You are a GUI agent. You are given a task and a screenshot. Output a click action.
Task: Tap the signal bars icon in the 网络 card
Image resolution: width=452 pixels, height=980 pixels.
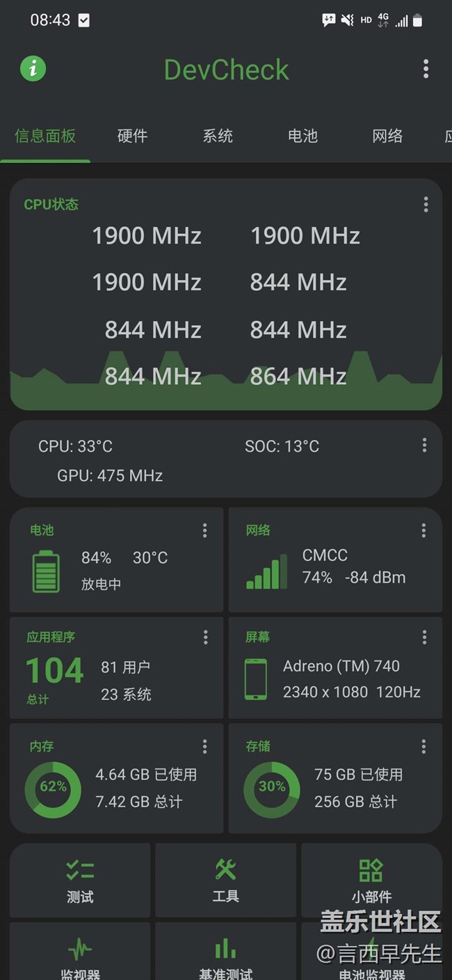(266, 571)
